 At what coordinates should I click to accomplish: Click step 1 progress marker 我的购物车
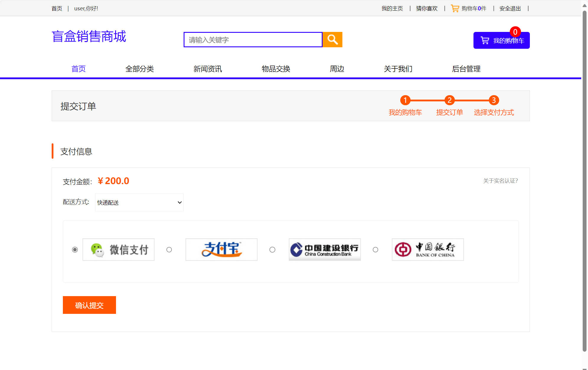coord(405,100)
